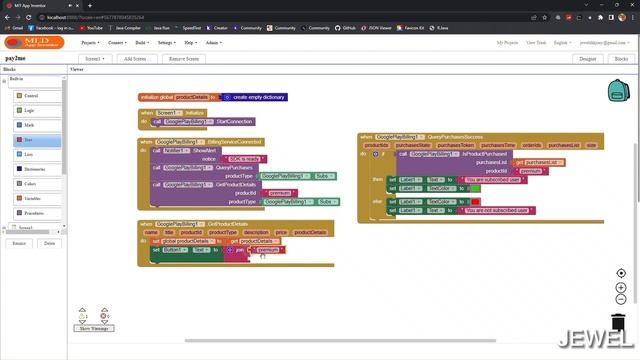Switch to the Designer view

[x=587, y=59]
